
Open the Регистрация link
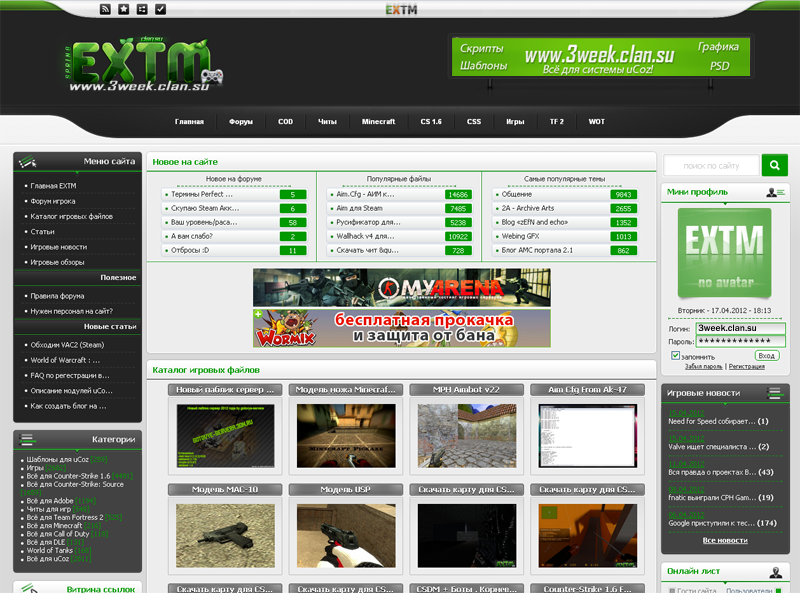746,367
